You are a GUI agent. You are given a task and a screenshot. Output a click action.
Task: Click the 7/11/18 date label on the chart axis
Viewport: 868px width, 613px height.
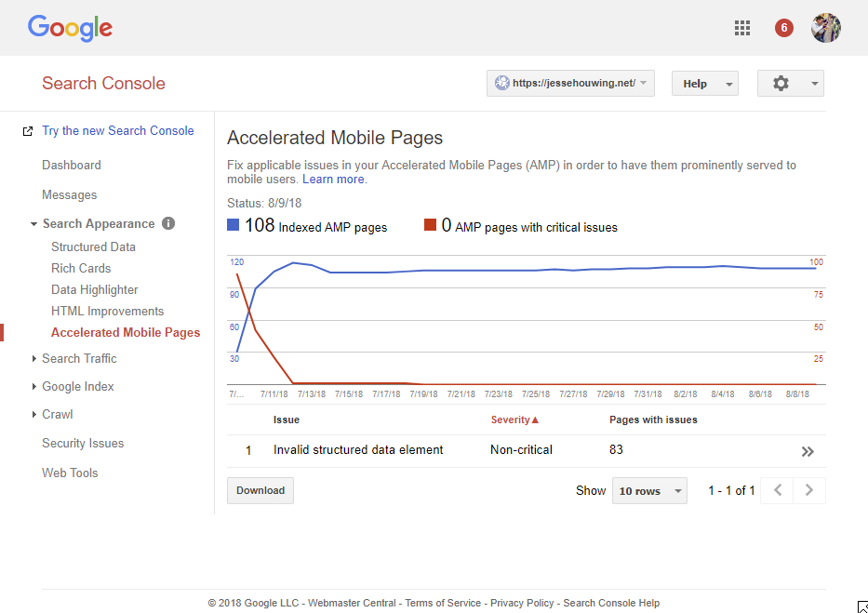[274, 394]
